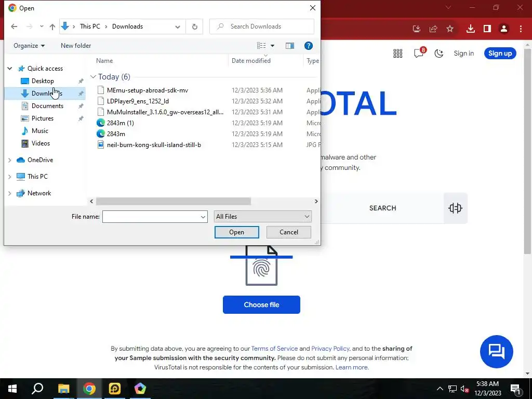Viewport: 532px width, 399px height.
Task: Open the VirusTotal apps grid icon
Action: 397,54
